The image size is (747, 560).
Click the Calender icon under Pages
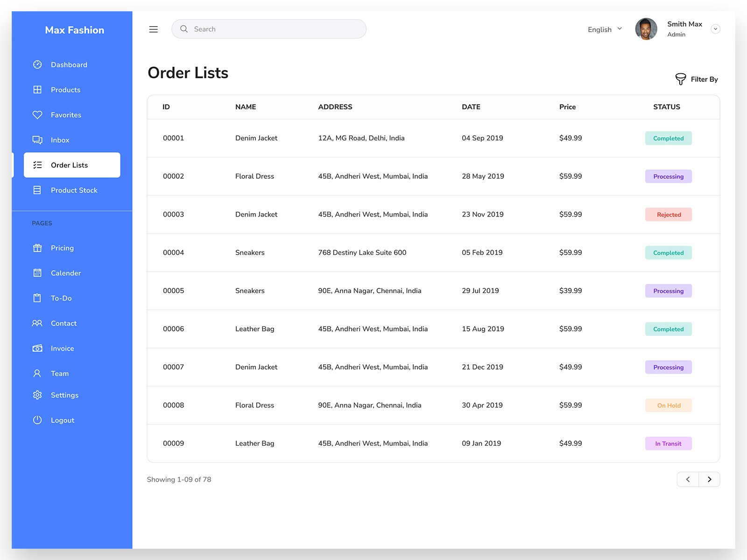[x=37, y=273]
